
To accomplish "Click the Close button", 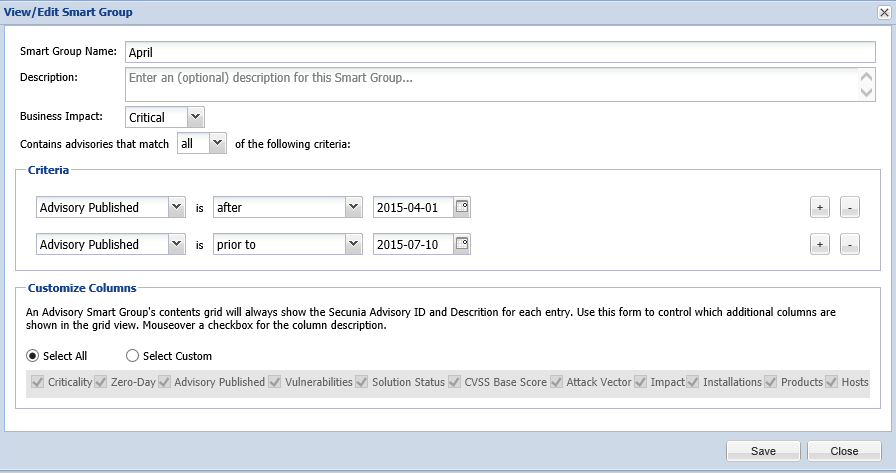I will [844, 451].
